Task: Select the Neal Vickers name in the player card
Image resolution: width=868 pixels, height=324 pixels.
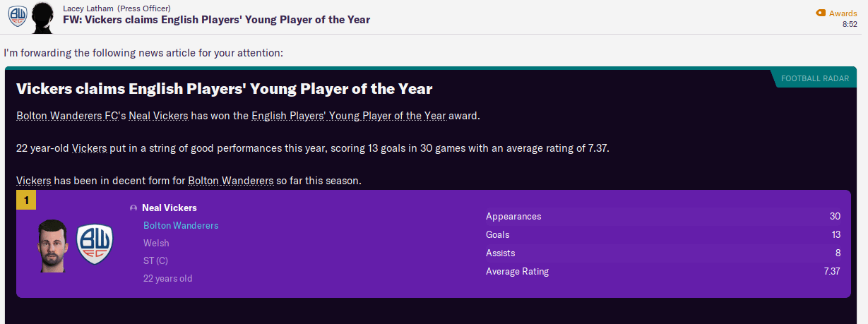Action: click(170, 208)
